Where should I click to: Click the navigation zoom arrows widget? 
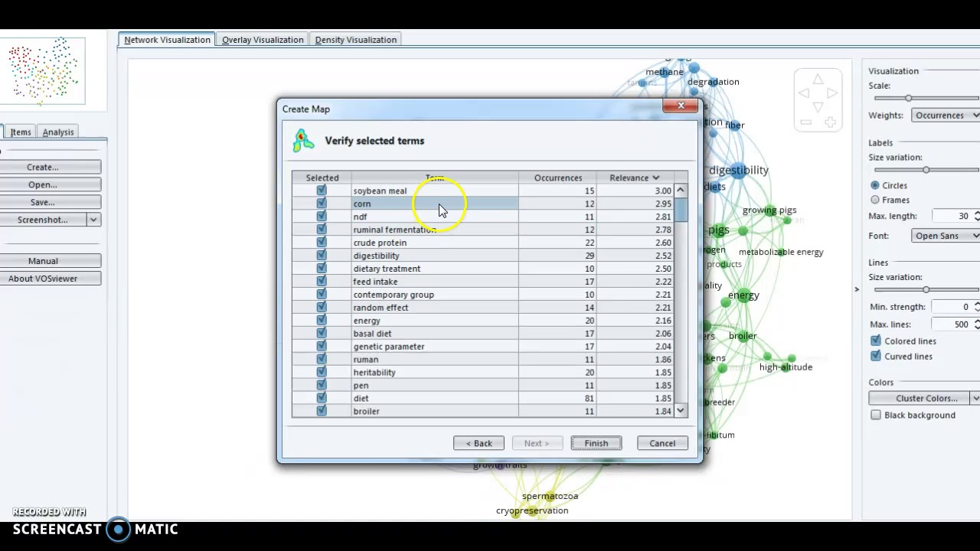(x=818, y=100)
